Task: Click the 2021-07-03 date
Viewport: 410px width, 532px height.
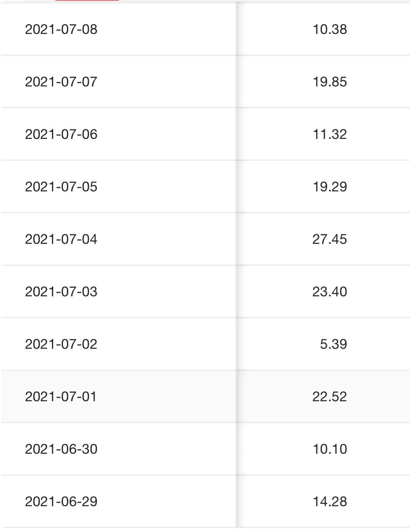Action: point(61,291)
